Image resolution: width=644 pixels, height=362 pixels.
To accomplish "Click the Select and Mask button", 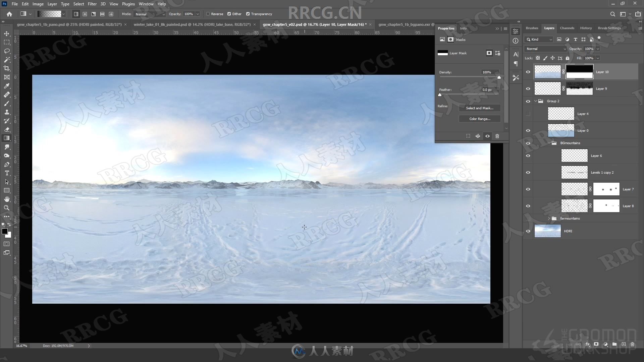I will pos(479,108).
